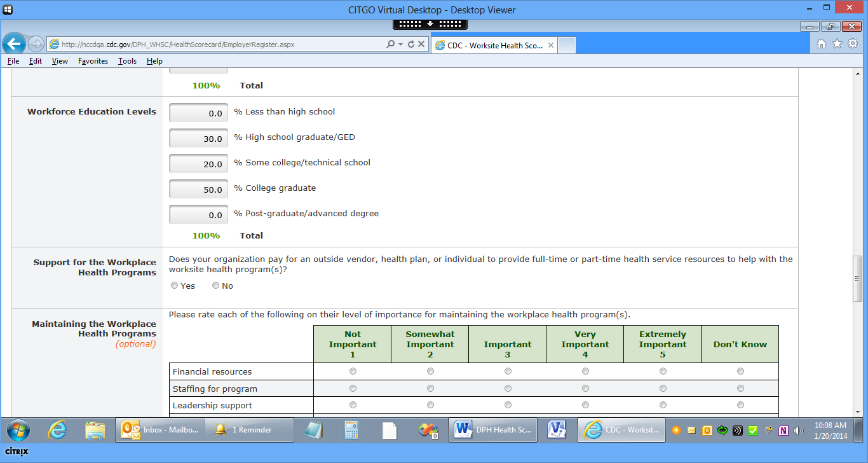
Task: Open Windows Explorer folder on taskbar
Action: click(95, 430)
